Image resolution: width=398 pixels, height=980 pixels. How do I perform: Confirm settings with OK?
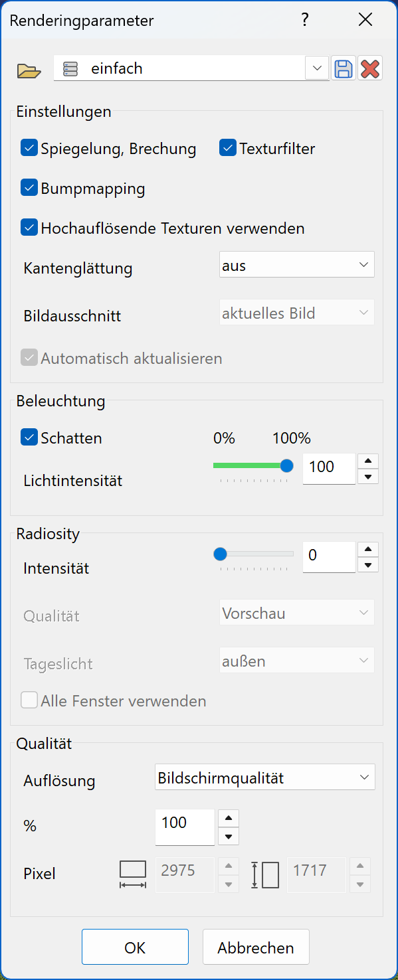coord(135,947)
